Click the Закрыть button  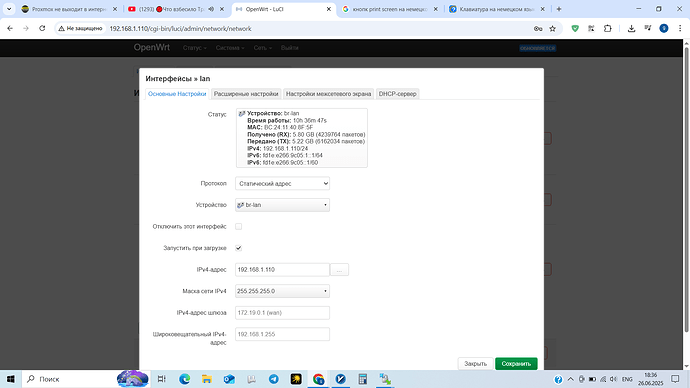coord(476,364)
